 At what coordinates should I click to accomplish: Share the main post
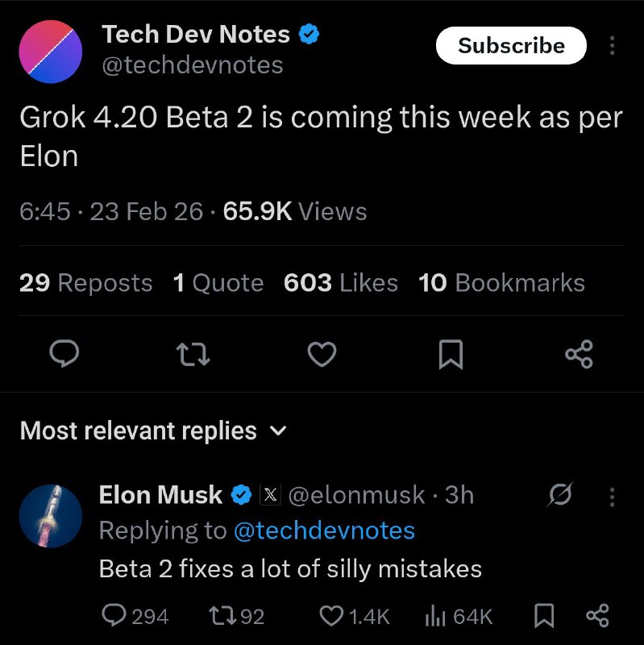[579, 354]
